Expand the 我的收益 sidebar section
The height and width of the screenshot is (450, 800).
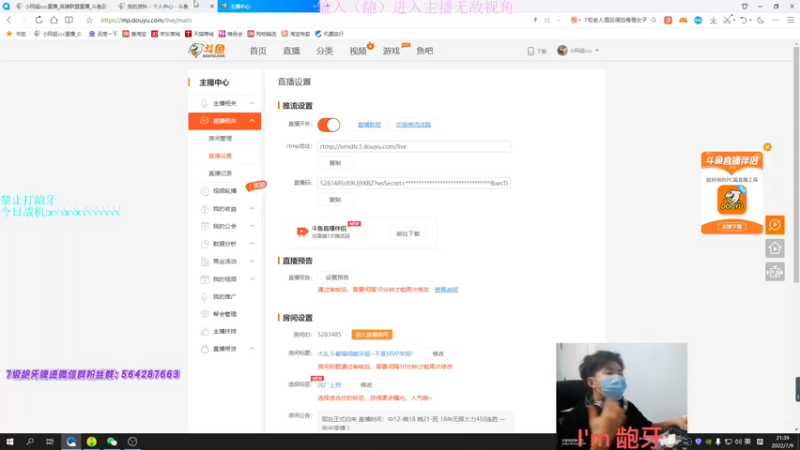252,209
